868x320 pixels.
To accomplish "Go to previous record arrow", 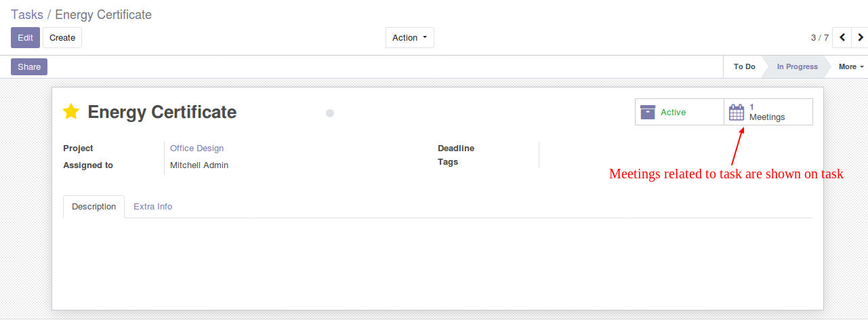I will [x=842, y=38].
